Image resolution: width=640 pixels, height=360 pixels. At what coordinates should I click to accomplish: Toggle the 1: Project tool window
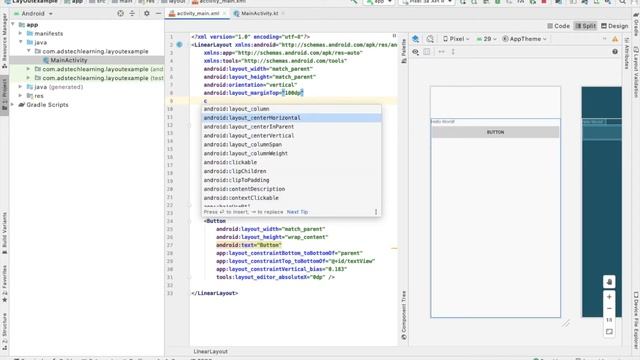pos(4,96)
